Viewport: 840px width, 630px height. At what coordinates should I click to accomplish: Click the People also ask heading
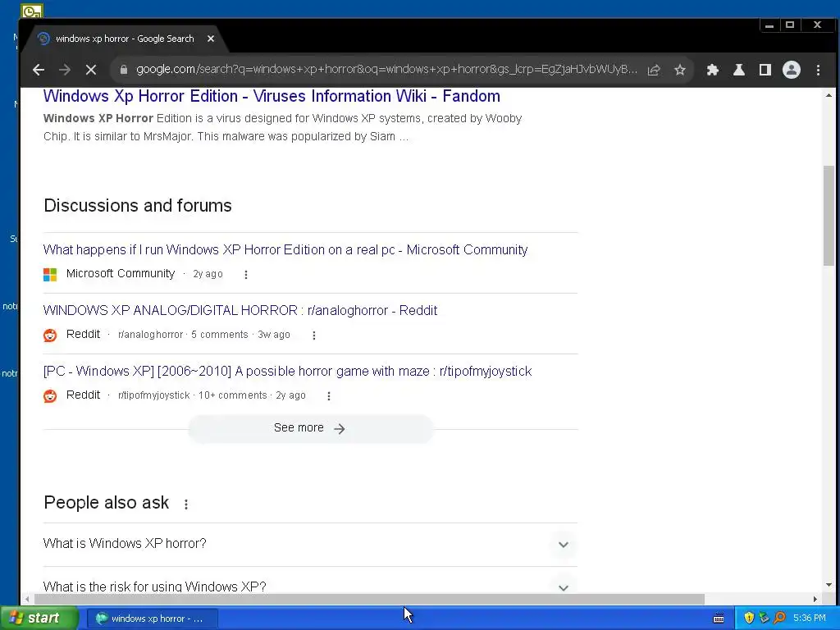[106, 503]
